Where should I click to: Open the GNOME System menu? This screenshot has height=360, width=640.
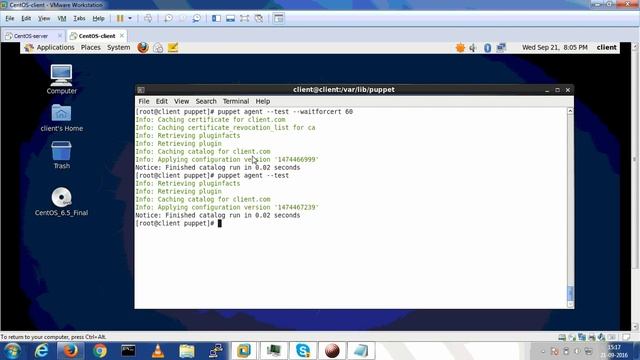pyautogui.click(x=118, y=47)
